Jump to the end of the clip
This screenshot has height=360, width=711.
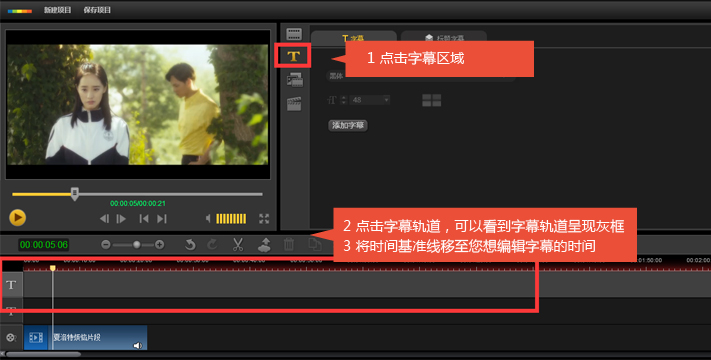pos(162,219)
